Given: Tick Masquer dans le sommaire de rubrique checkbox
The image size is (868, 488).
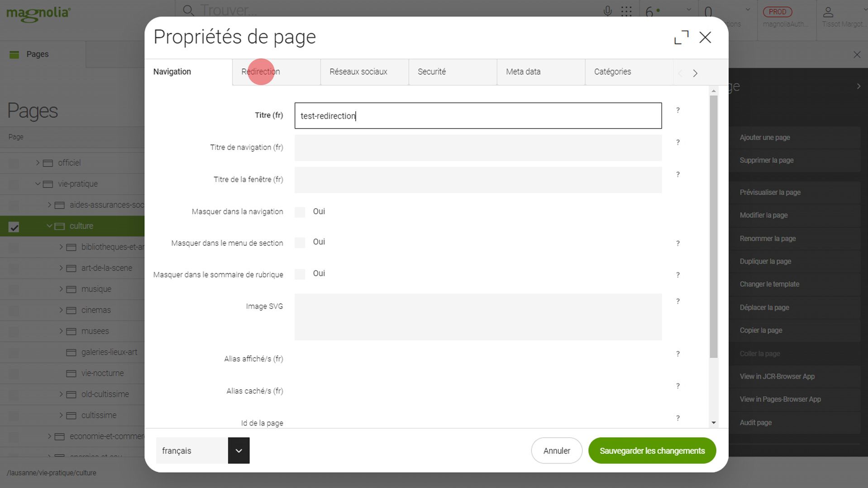Looking at the screenshot, I should point(300,274).
